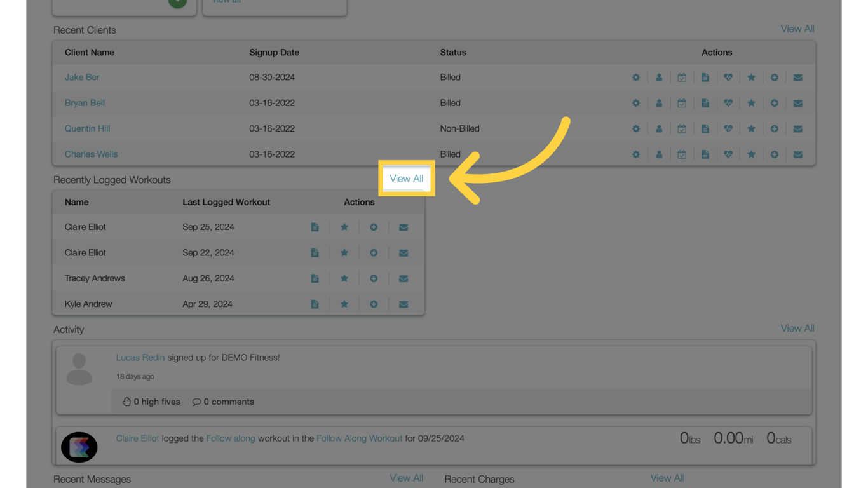Click document icon for Kyle Andrew
Image resolution: width=868 pixels, height=488 pixels.
(315, 304)
